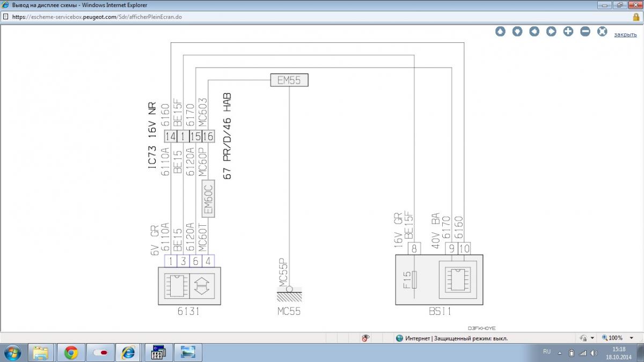Image resolution: width=644 pixels, height=362 pixels.
Task: Launch Chrome from the taskbar
Action: [x=71, y=353]
